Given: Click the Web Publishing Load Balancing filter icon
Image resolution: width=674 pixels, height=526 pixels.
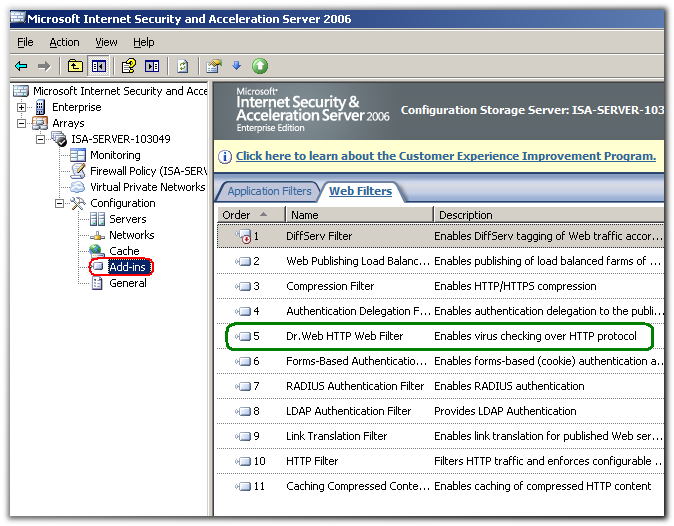Looking at the screenshot, I should click(x=243, y=261).
